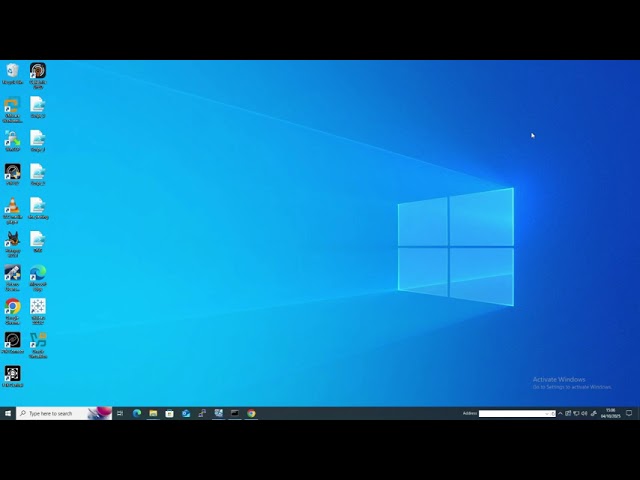
Task: Select the Tableau plus-pattern desktop shortcut
Action: point(38,311)
